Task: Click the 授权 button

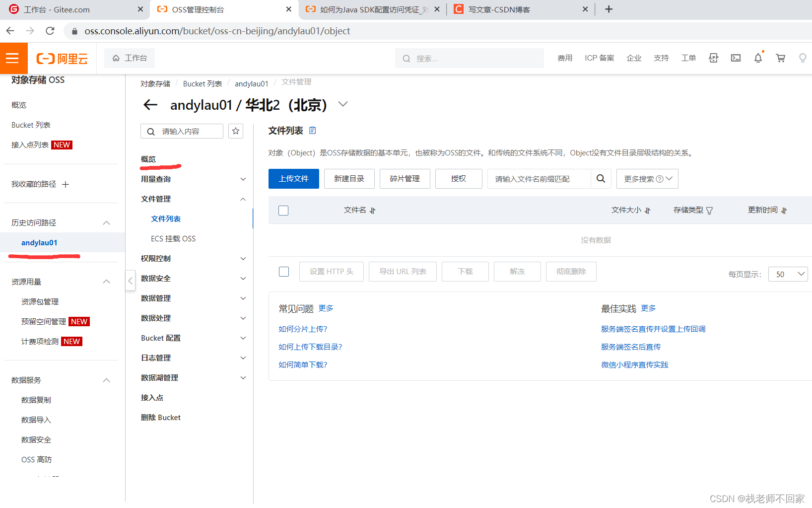Action: (x=459, y=179)
